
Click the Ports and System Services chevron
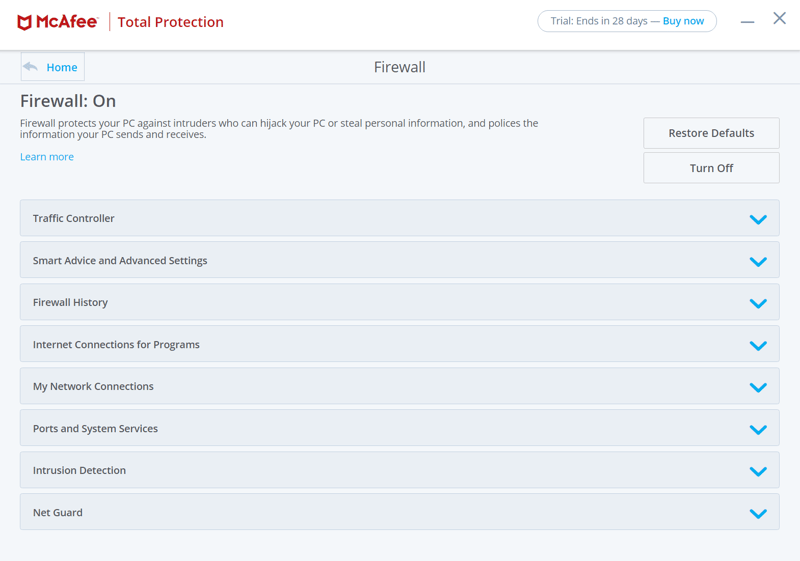758,429
